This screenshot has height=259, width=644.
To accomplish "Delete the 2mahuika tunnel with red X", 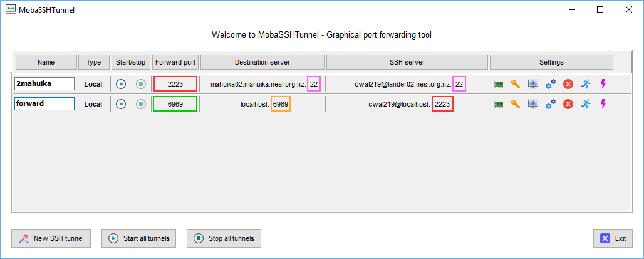I will (568, 84).
